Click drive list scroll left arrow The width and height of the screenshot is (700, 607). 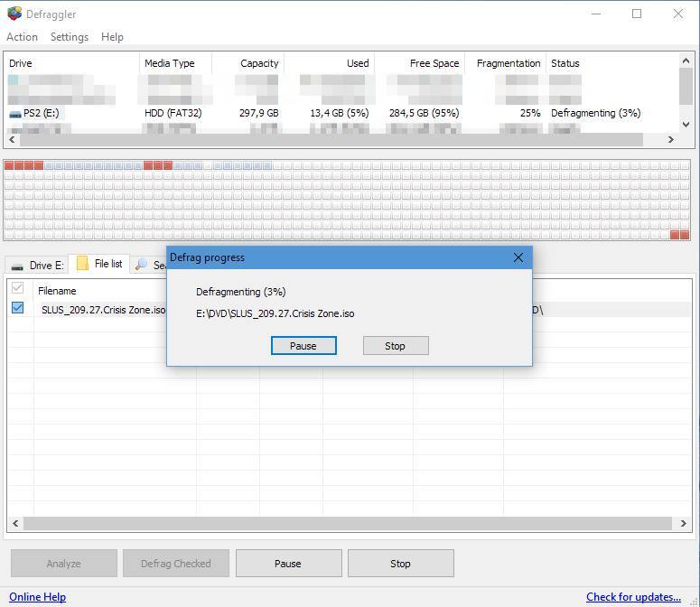12,140
